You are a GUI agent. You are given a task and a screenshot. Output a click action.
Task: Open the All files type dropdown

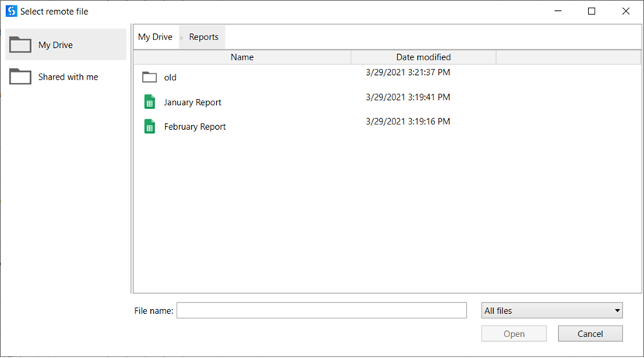coord(551,311)
